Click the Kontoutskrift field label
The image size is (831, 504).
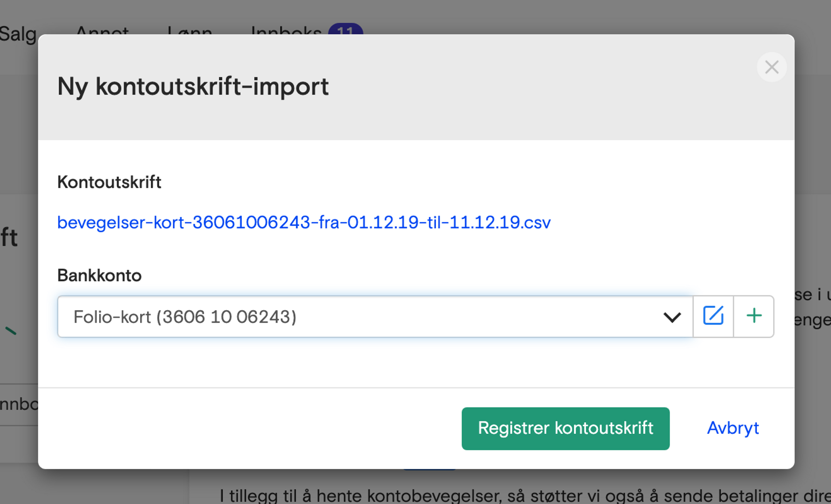tap(109, 182)
